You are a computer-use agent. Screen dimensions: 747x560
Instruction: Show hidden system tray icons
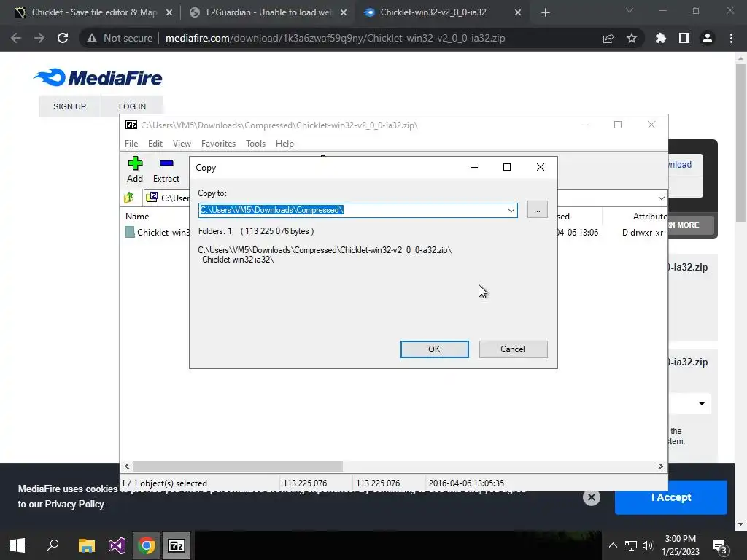[613, 545]
